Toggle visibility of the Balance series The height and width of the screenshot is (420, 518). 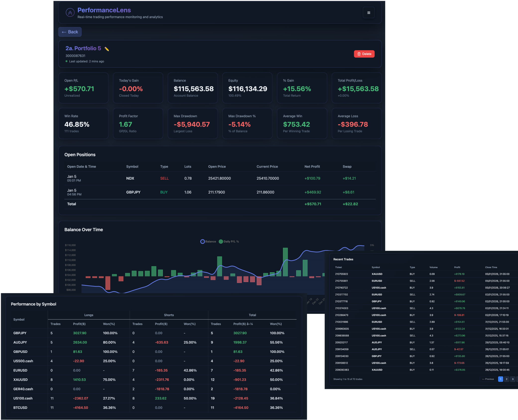tap(208, 241)
